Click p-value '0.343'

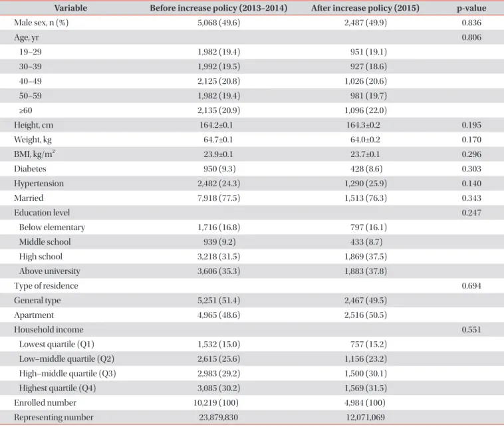471,198
